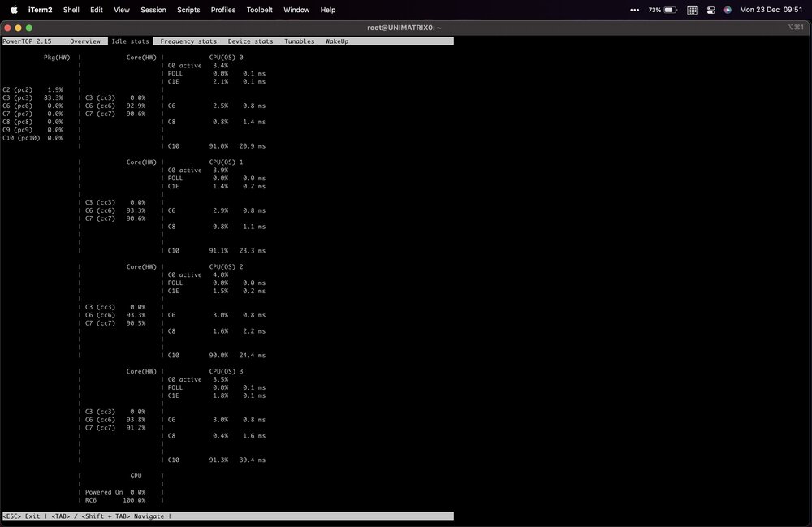Click the C2 (pc2) row
Viewport: 812px width, 527px height.
tap(32, 89)
